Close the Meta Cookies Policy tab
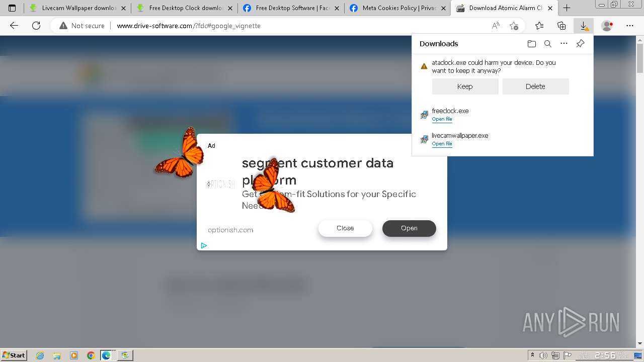Image resolution: width=644 pixels, height=362 pixels. 443,8
